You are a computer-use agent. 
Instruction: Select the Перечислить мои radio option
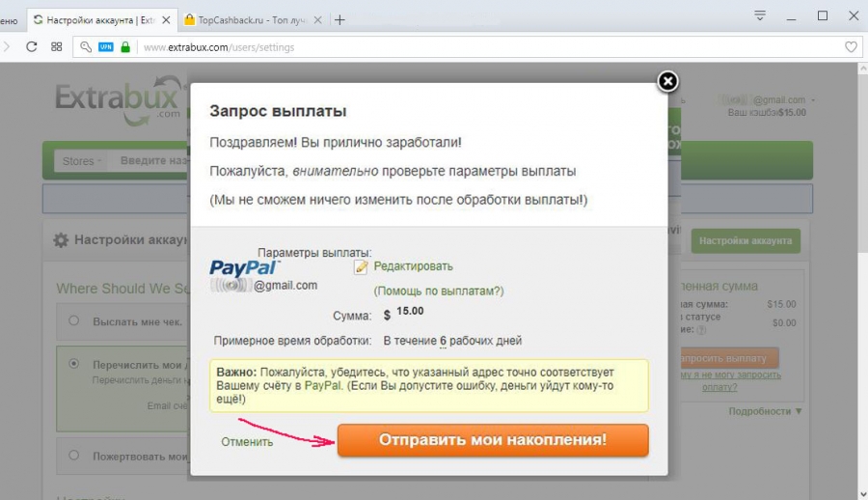coord(73,364)
